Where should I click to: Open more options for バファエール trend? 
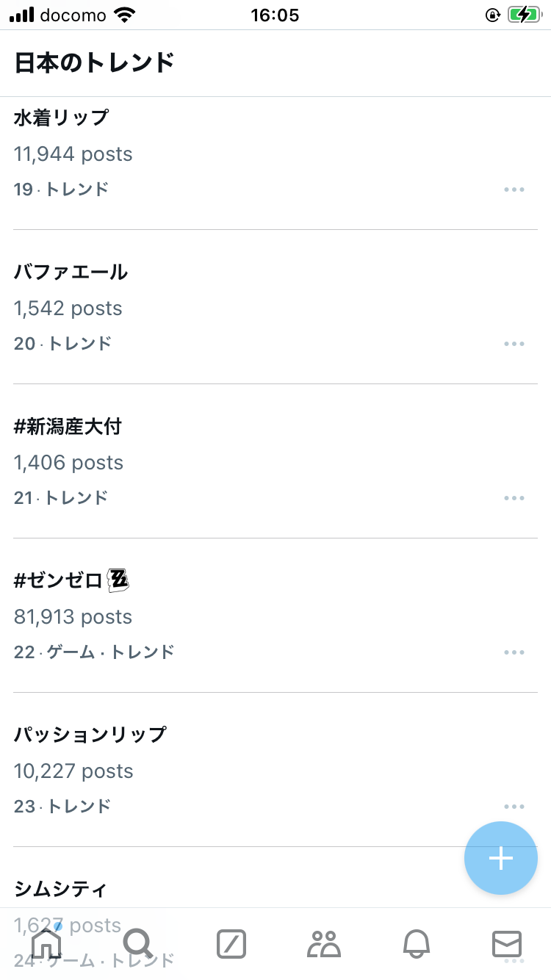pos(514,344)
